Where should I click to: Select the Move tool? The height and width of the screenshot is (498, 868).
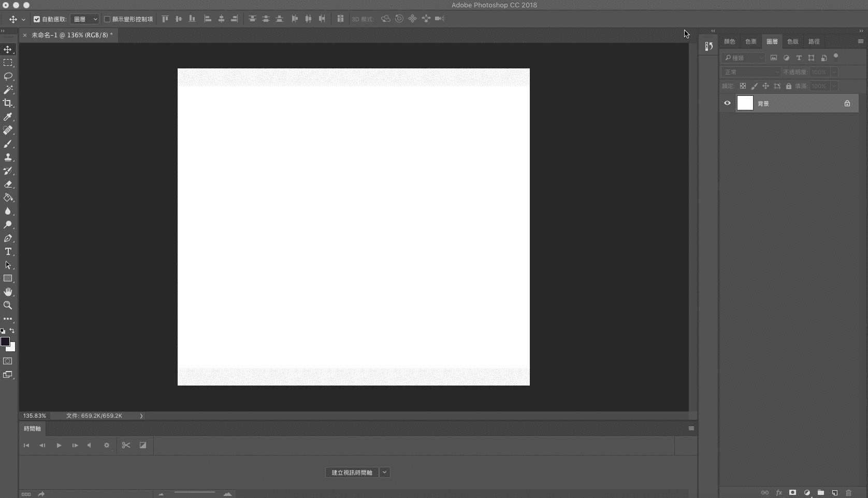(x=8, y=49)
